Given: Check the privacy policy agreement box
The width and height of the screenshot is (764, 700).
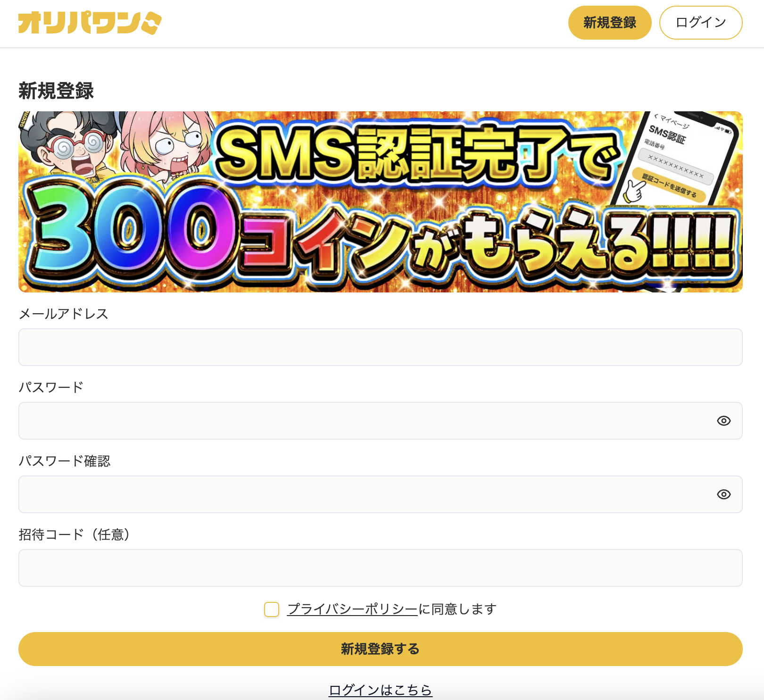Looking at the screenshot, I should 272,609.
